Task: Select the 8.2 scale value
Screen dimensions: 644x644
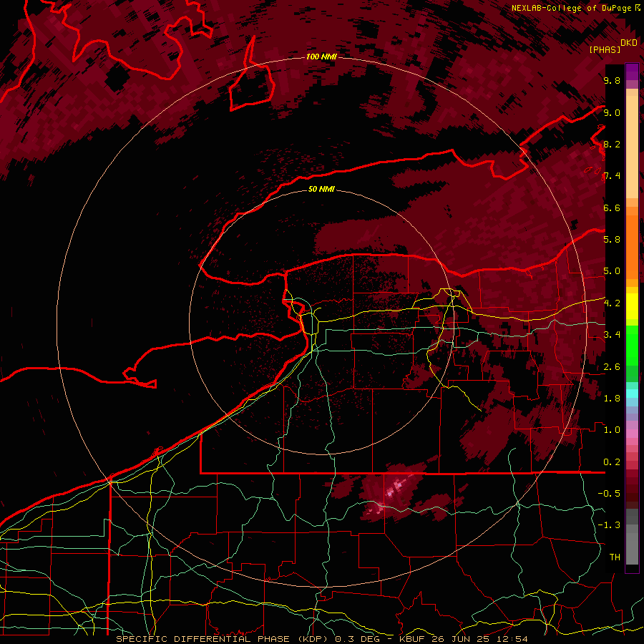Action: [612, 144]
